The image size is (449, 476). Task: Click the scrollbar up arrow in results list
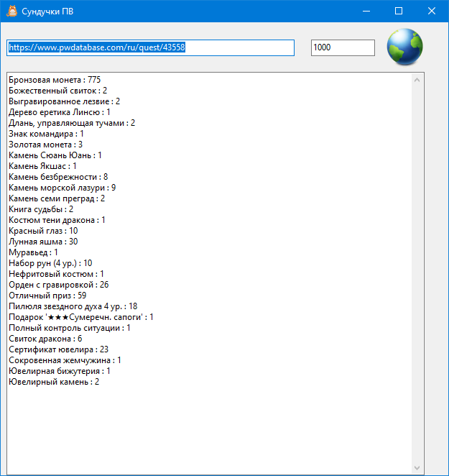pyautogui.click(x=417, y=79)
